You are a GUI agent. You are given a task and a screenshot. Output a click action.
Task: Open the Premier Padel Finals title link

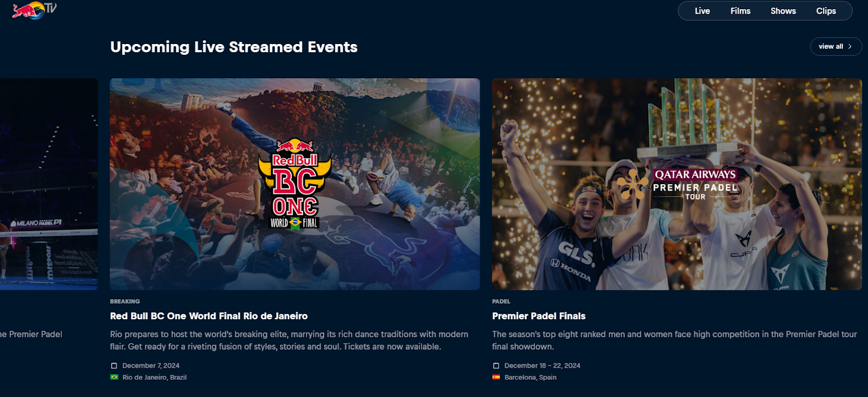(x=539, y=316)
